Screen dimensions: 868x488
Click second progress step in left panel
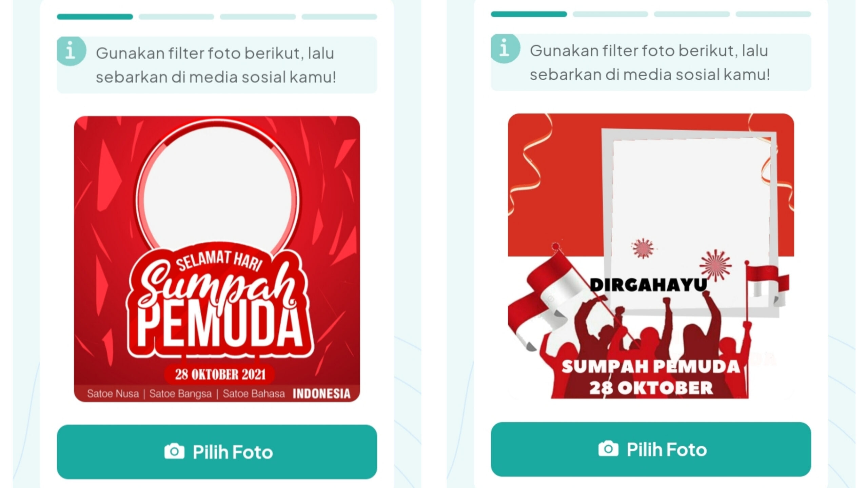point(176,17)
